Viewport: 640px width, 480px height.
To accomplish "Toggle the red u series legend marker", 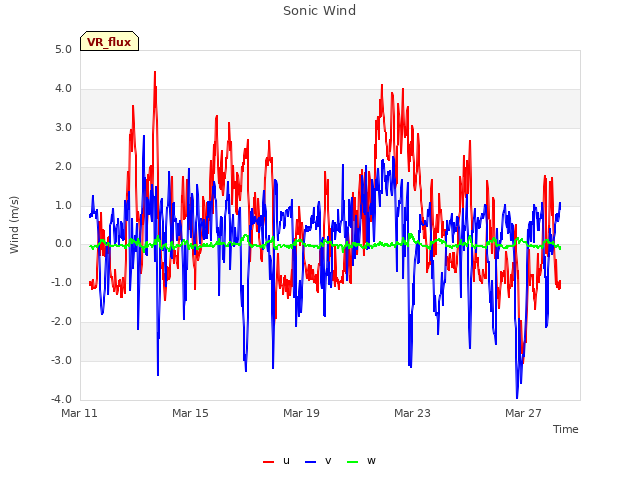I will (x=268, y=462).
